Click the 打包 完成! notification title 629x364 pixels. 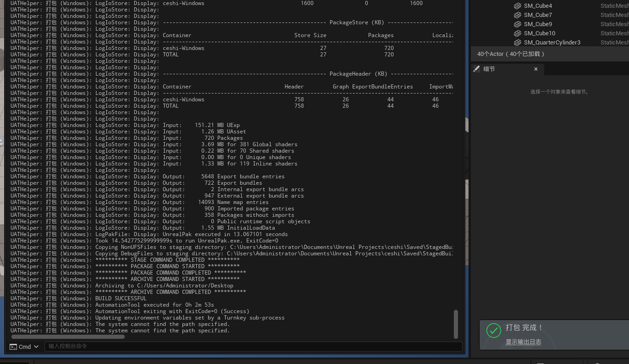pyautogui.click(x=524, y=328)
